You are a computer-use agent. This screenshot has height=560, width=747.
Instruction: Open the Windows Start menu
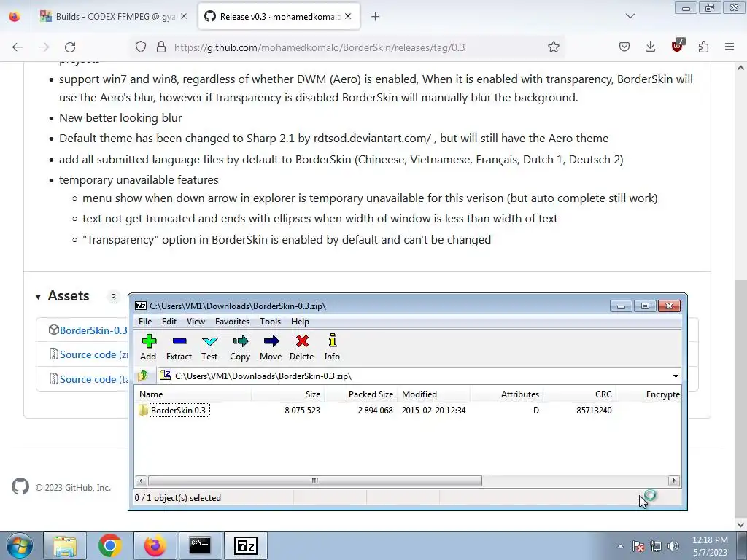20,545
